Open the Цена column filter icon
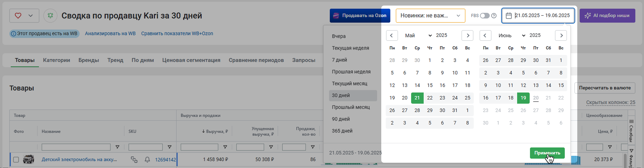 [610, 147]
